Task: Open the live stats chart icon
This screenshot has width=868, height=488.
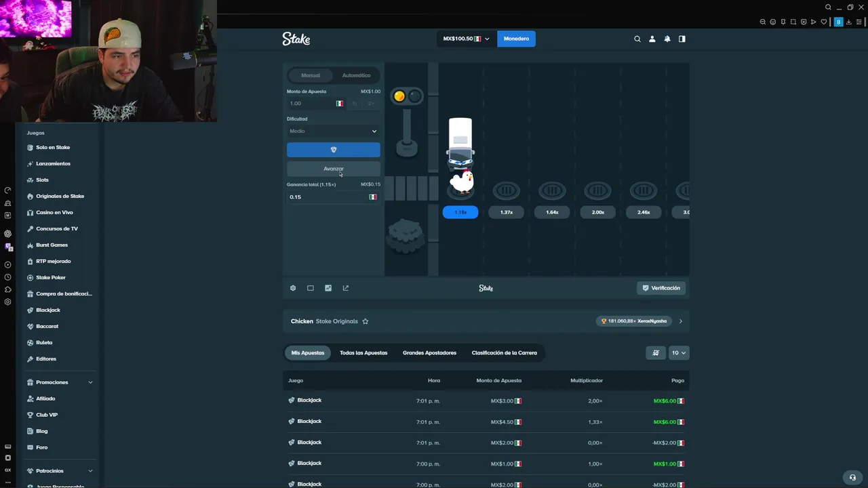Action: 328,288
